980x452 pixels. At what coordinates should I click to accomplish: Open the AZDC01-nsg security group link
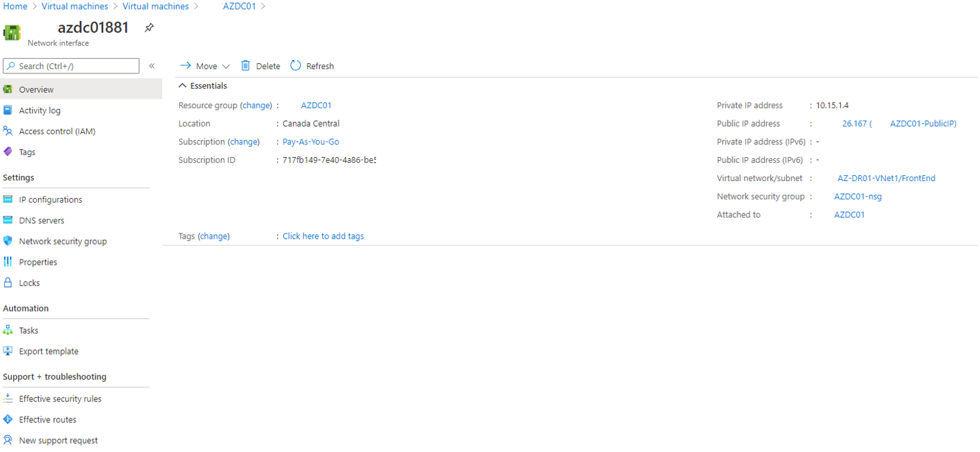pos(858,197)
